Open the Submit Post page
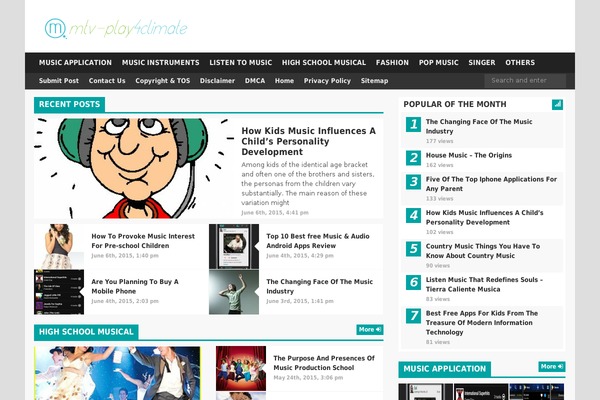The image size is (600, 400). (x=59, y=81)
